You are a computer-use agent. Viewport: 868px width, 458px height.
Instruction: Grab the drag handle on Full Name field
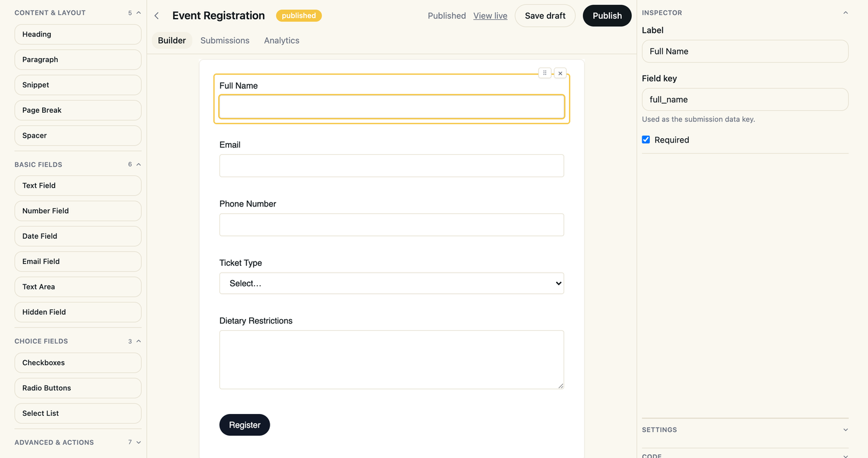click(545, 73)
